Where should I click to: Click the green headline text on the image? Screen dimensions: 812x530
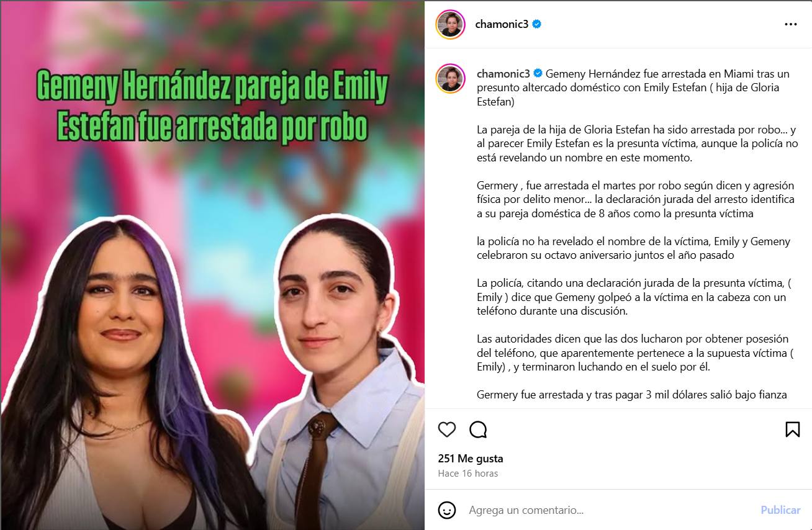tap(212, 107)
